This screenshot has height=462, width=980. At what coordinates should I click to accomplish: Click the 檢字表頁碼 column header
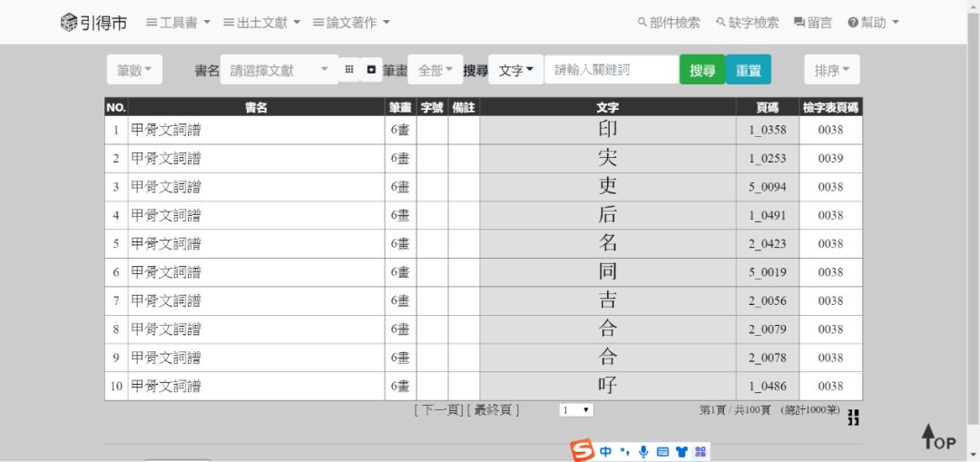pos(830,107)
